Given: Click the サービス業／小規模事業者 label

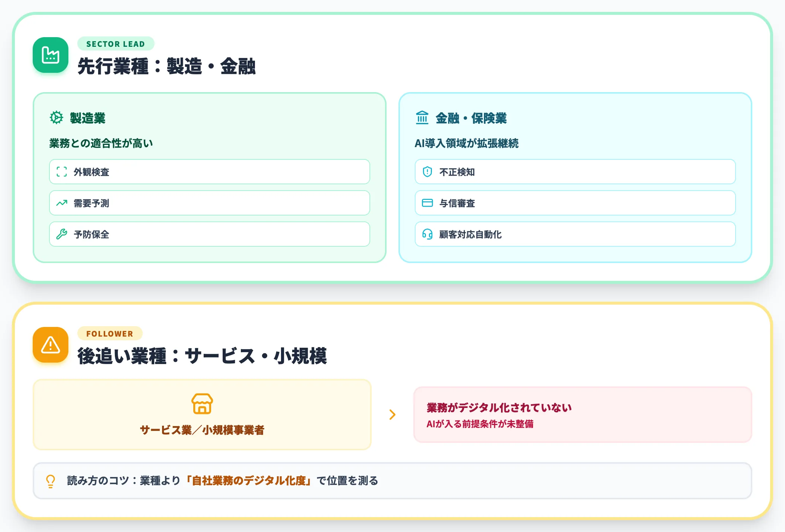Looking at the screenshot, I should coord(202,430).
